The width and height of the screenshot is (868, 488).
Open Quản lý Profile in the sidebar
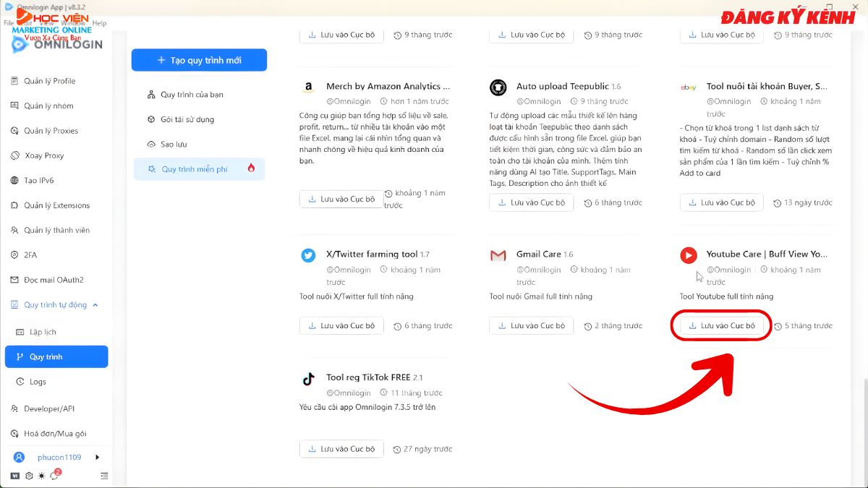click(x=49, y=81)
